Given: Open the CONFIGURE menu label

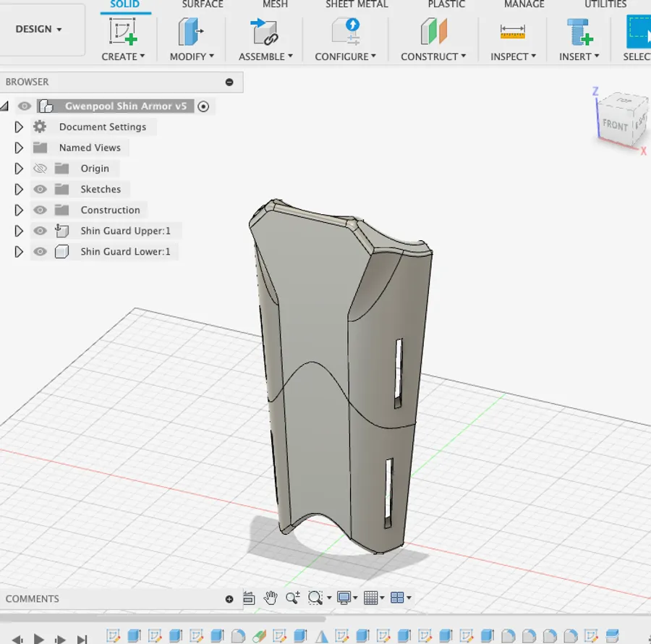Looking at the screenshot, I should point(345,56).
